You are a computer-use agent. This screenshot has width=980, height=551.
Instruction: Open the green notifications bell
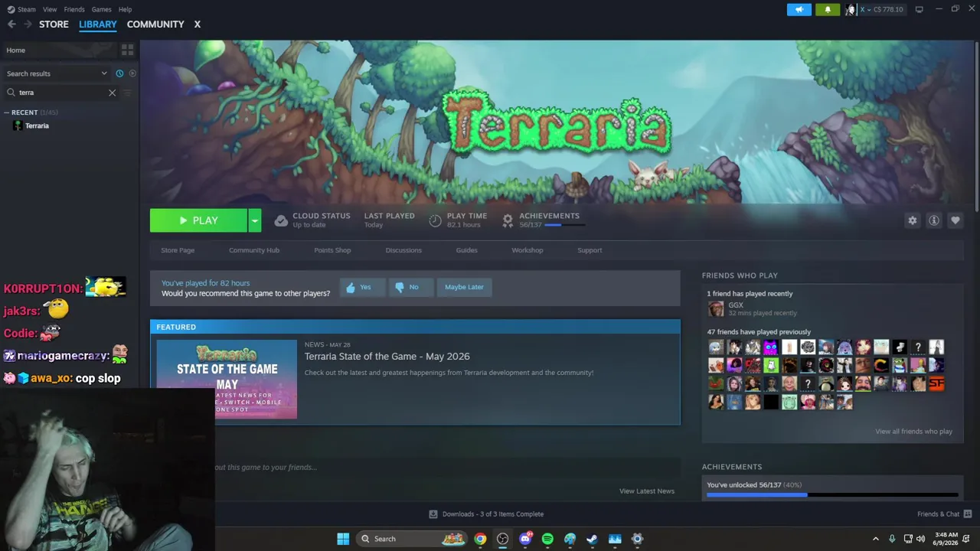(x=828, y=9)
